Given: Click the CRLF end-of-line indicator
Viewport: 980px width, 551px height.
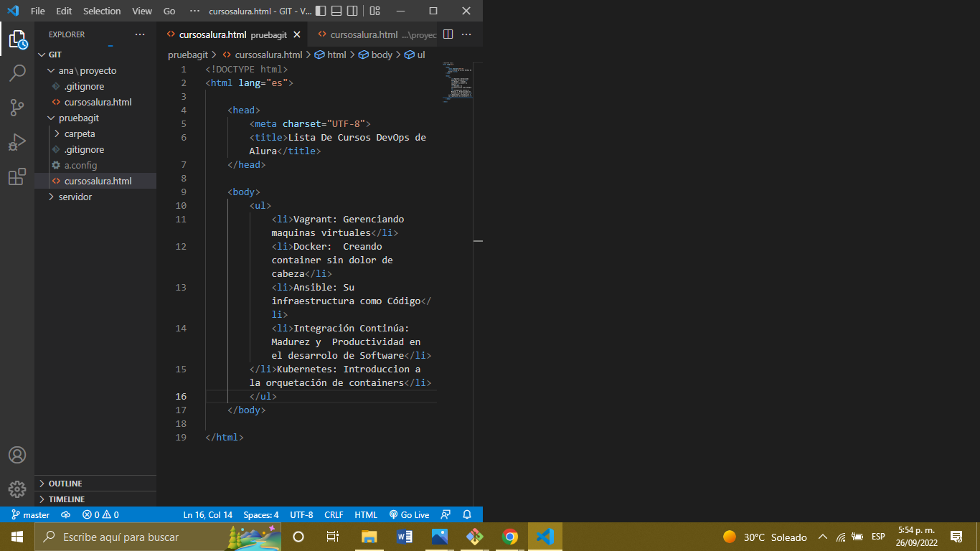Looking at the screenshot, I should pyautogui.click(x=334, y=514).
